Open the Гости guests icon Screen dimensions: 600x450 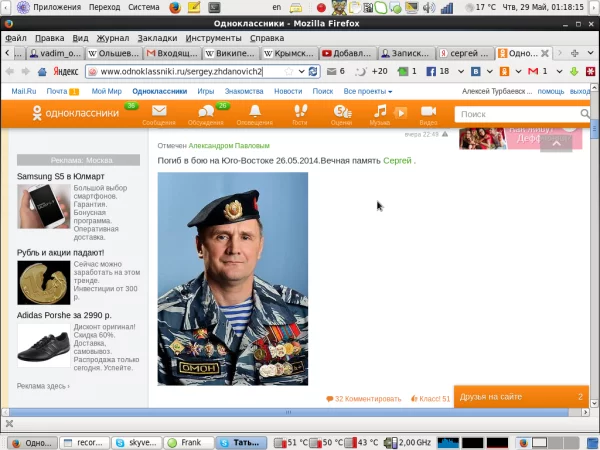pyautogui.click(x=299, y=115)
